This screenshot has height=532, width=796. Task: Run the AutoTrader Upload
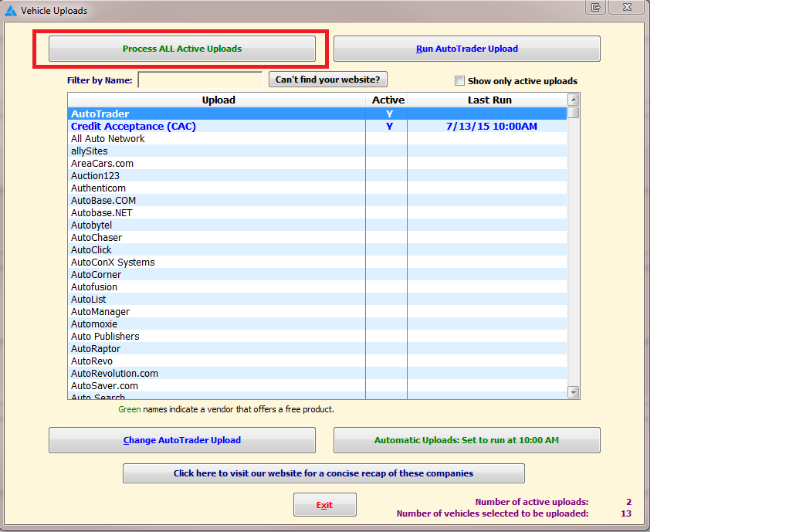coord(466,49)
